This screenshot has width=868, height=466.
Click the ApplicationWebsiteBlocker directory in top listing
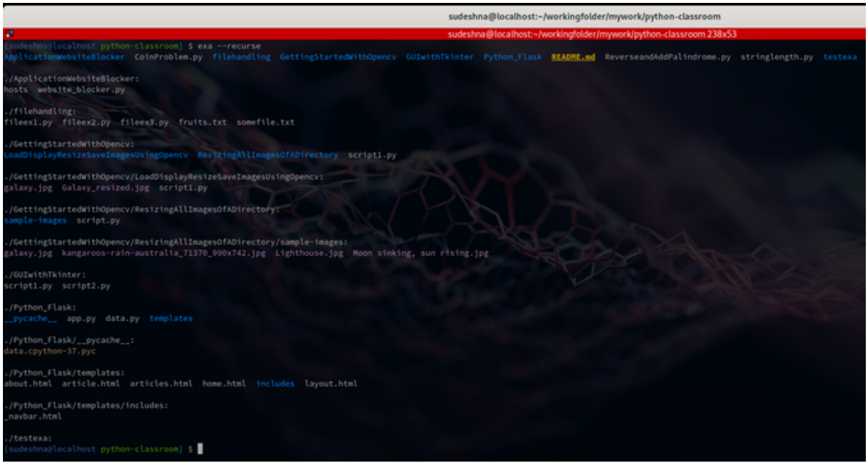pyautogui.click(x=64, y=57)
